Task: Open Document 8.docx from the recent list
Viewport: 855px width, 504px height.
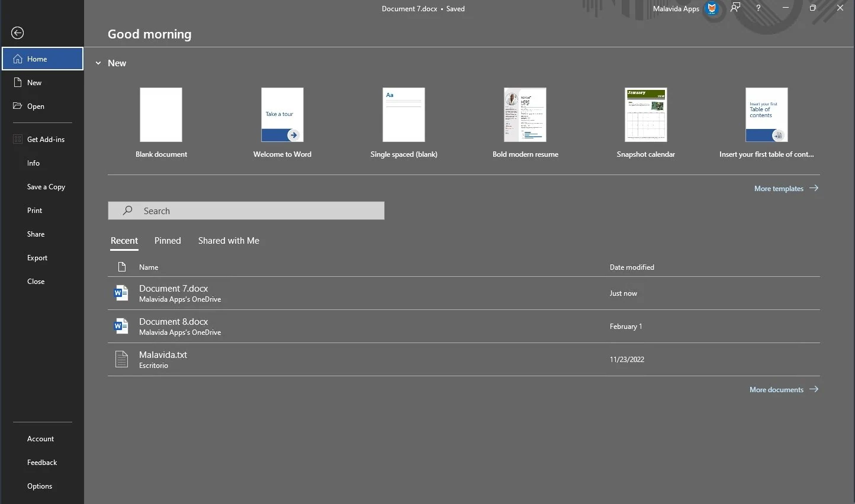Action: click(464, 327)
